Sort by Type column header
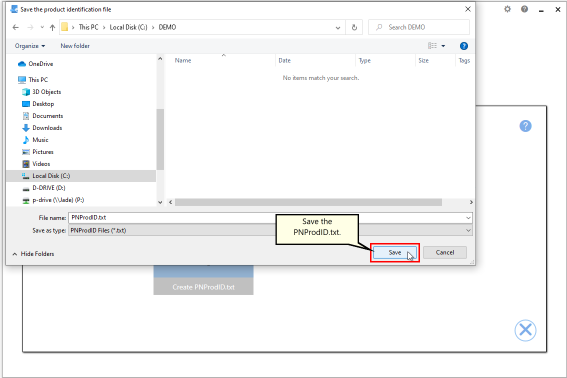 pyautogui.click(x=364, y=60)
